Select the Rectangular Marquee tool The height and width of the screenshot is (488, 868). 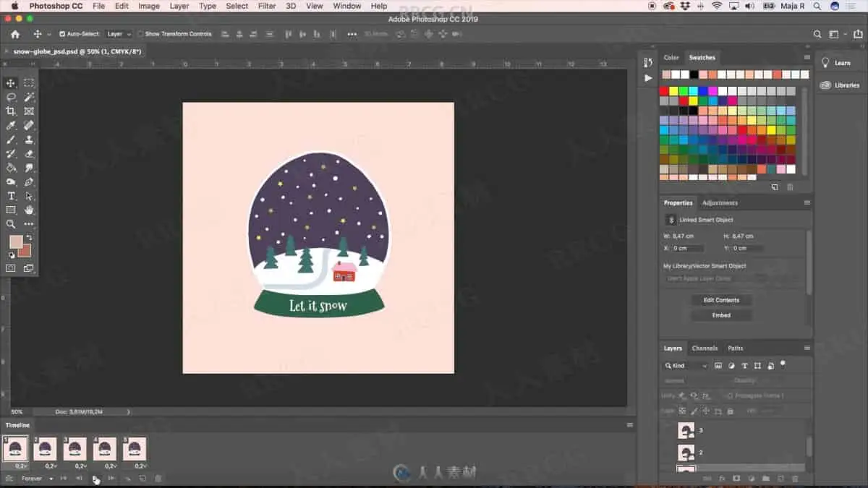pos(29,83)
